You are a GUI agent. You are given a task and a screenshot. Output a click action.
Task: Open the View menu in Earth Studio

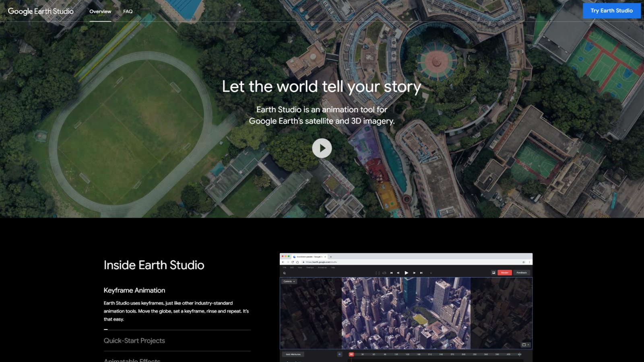click(x=300, y=267)
